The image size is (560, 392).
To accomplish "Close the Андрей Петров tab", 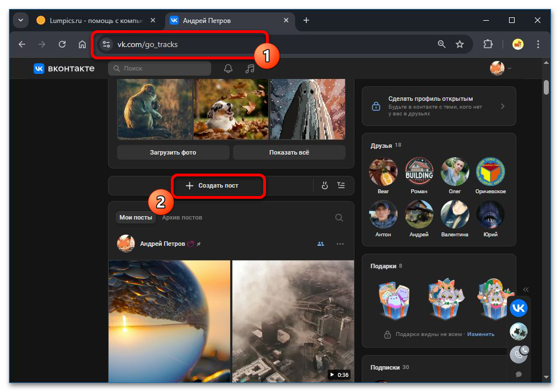I will coord(286,20).
